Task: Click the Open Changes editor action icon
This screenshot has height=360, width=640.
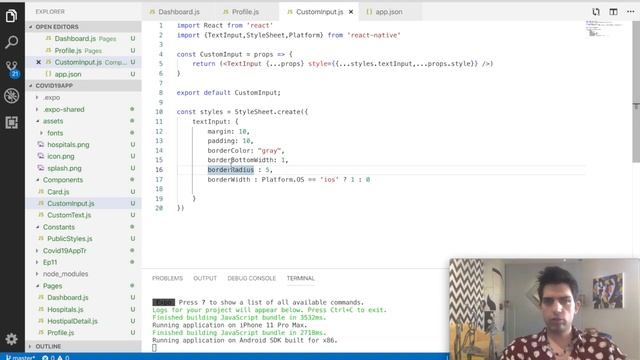Action: [596, 12]
